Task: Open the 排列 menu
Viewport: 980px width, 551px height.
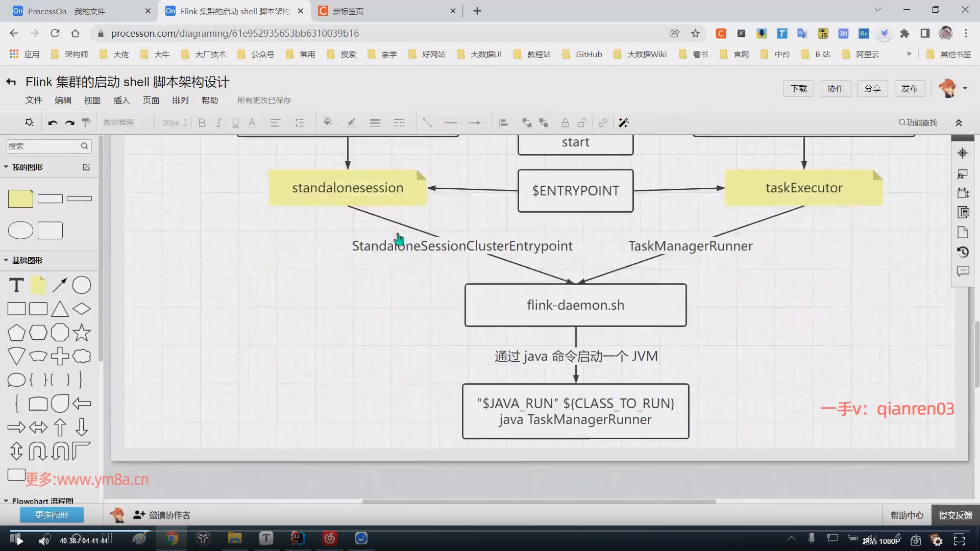Action: 180,101
